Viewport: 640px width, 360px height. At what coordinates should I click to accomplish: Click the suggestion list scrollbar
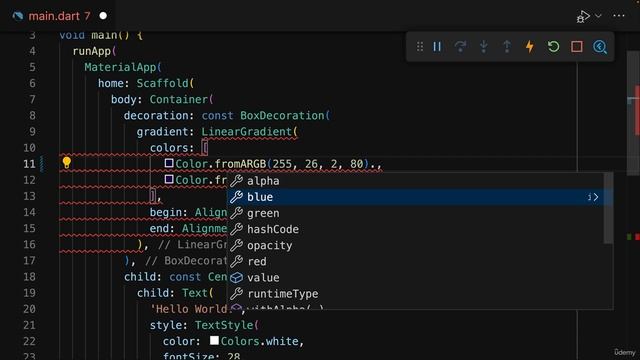[x=608, y=208]
